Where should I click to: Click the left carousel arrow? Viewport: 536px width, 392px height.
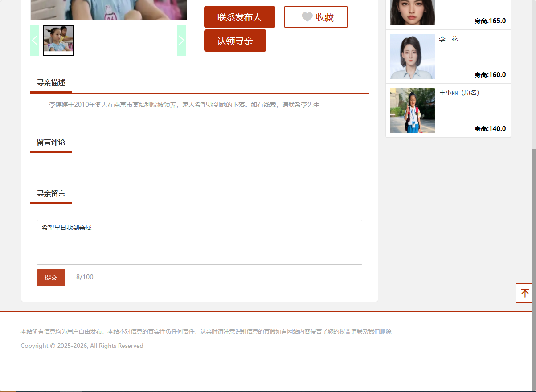pyautogui.click(x=35, y=40)
